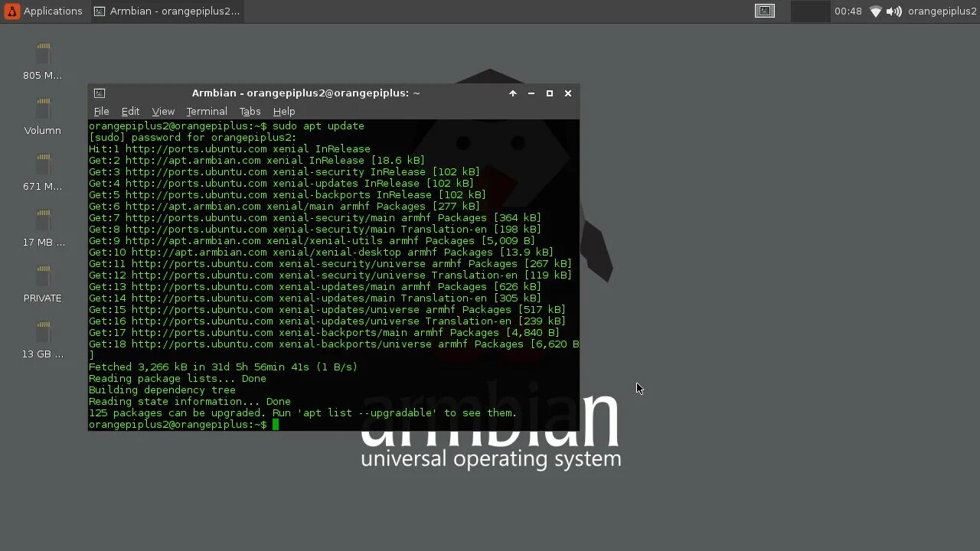Open the 805 MB volume desktop icon

(43, 61)
